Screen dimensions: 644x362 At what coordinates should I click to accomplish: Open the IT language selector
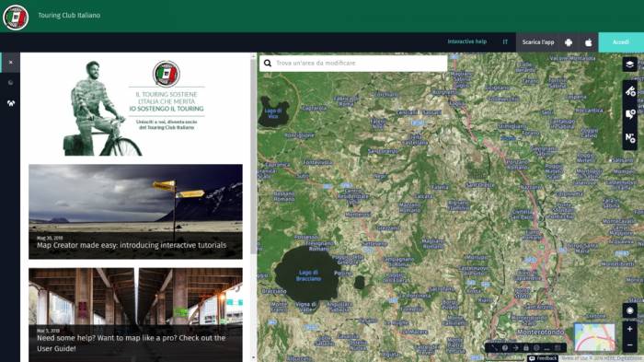coord(505,42)
